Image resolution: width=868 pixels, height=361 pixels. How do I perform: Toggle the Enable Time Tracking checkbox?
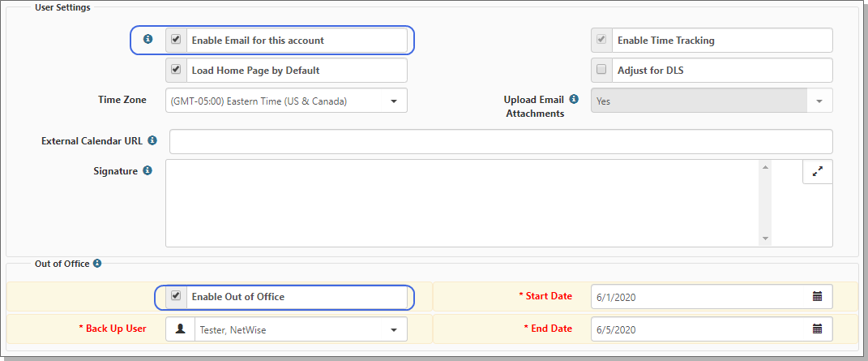[601, 40]
